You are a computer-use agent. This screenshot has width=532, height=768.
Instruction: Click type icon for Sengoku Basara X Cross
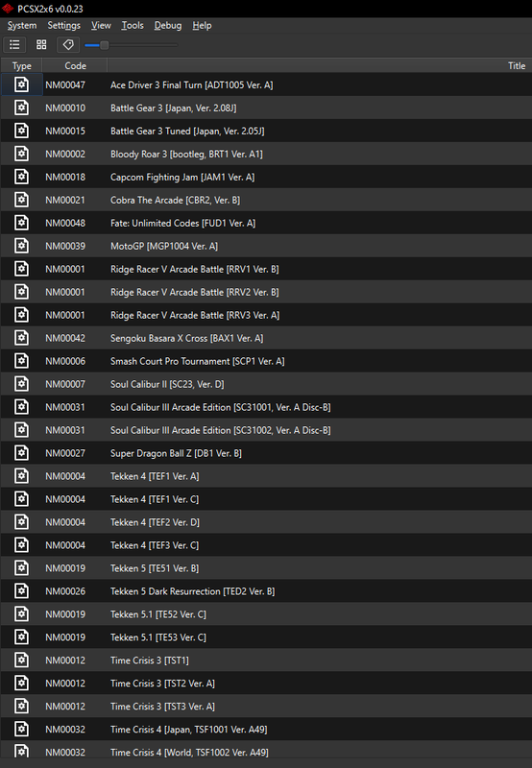(21, 338)
